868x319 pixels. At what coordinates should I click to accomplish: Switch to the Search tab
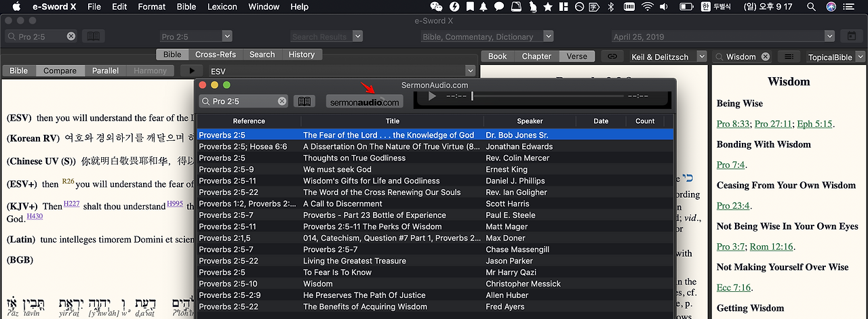pyautogui.click(x=262, y=54)
